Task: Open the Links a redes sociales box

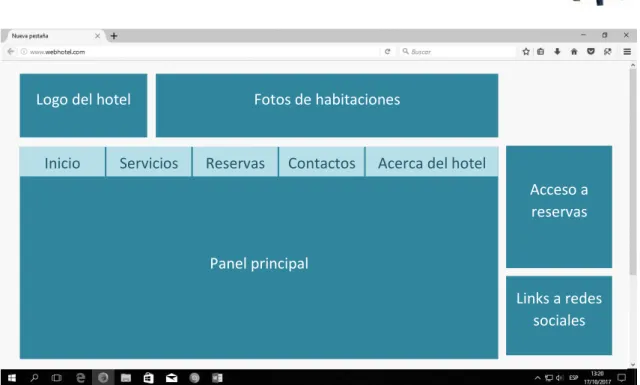Action: coord(559,315)
